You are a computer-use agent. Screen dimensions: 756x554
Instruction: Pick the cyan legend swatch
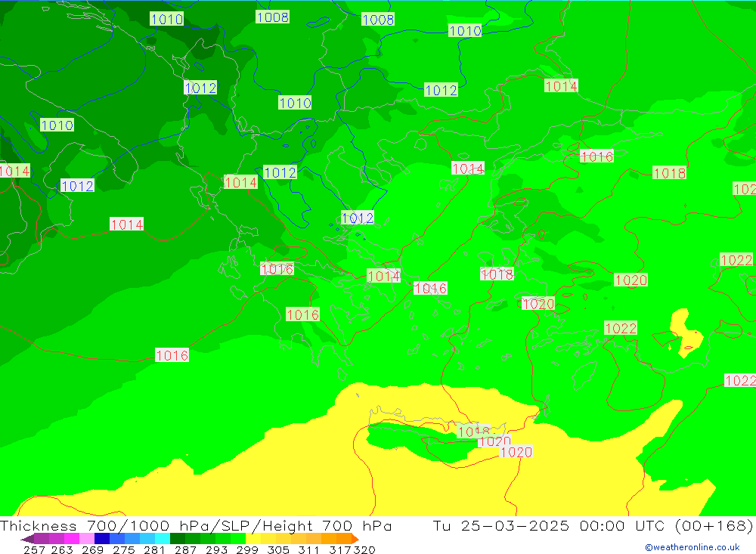coord(163,538)
